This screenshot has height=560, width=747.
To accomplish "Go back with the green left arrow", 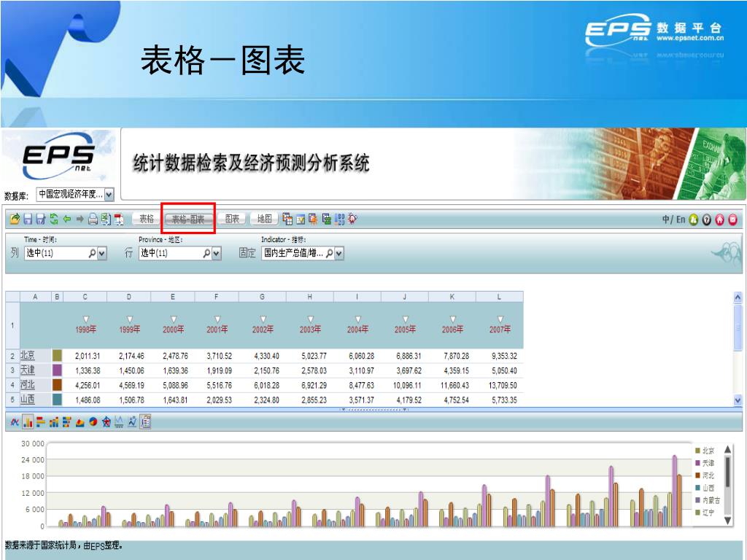I will click(x=67, y=219).
